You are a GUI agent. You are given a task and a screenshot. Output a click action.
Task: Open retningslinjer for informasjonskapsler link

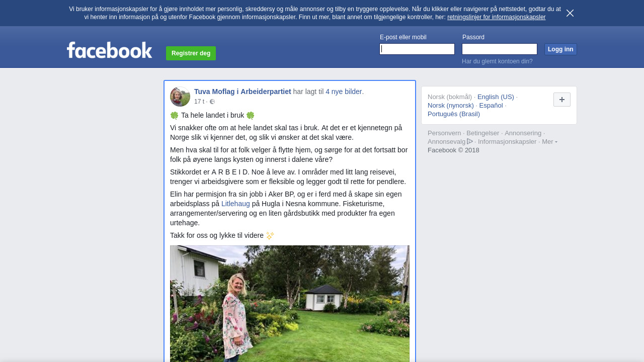pyautogui.click(x=496, y=17)
